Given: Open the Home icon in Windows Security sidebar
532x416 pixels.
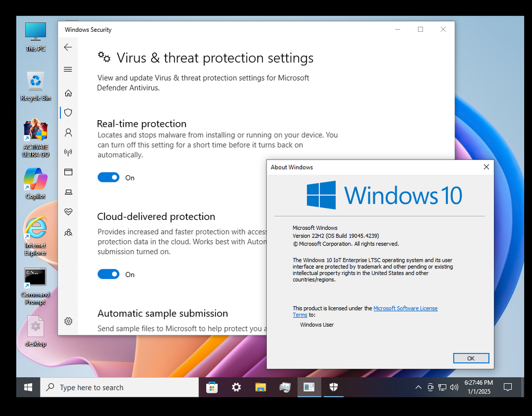Looking at the screenshot, I should [68, 93].
